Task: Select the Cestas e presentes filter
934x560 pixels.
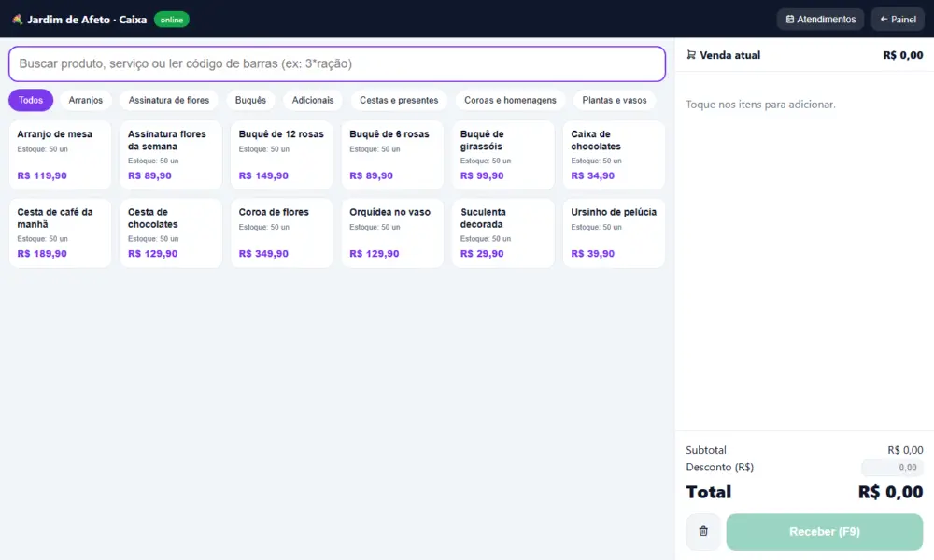Action: pos(399,100)
